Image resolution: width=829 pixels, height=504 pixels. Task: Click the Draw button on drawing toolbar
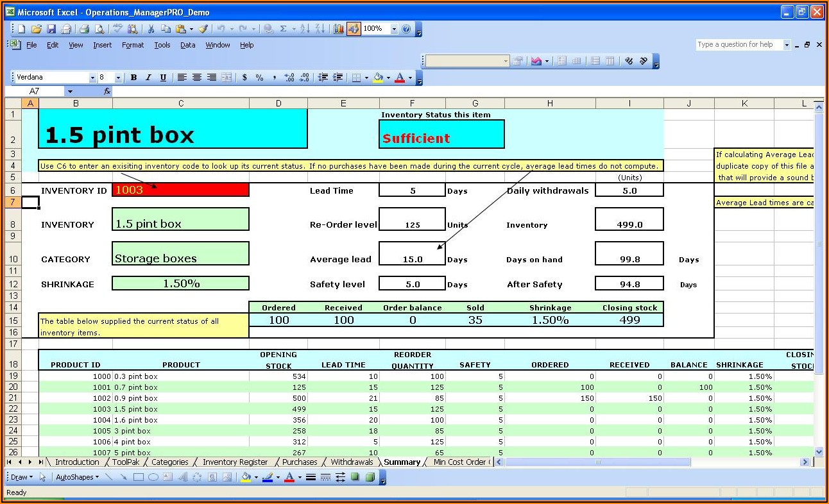[x=22, y=477]
